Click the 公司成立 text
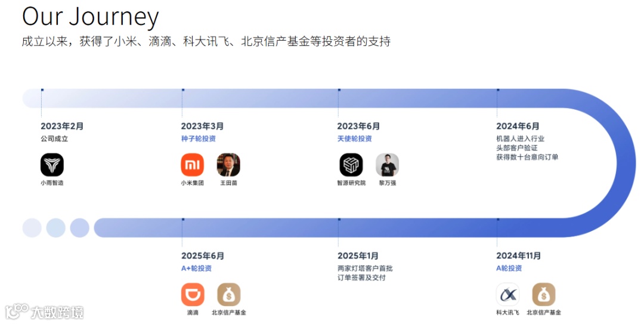The height and width of the screenshot is (324, 644). pyautogui.click(x=54, y=138)
